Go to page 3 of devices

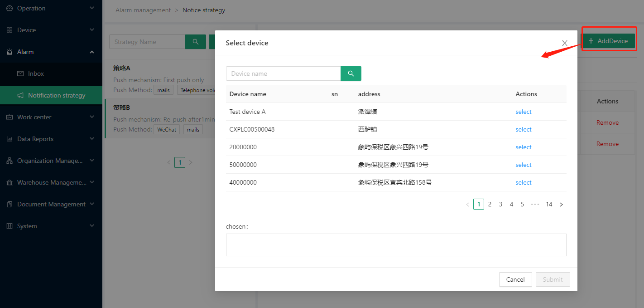pyautogui.click(x=500, y=205)
